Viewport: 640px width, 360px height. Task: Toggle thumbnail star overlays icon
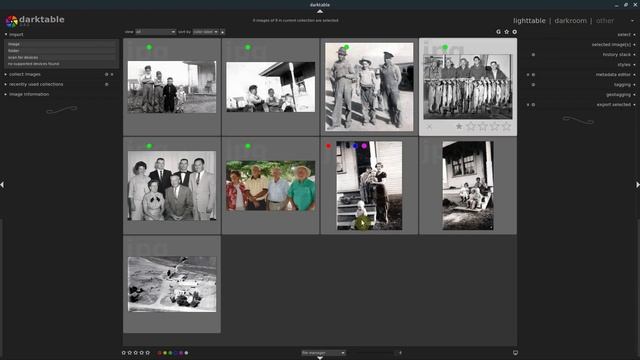click(507, 32)
